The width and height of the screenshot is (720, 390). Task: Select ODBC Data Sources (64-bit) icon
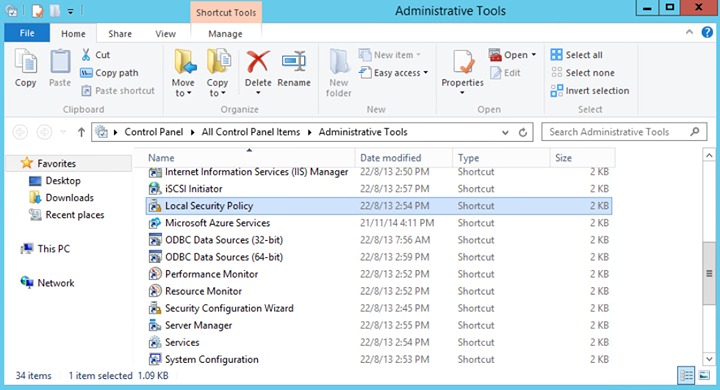tap(155, 257)
